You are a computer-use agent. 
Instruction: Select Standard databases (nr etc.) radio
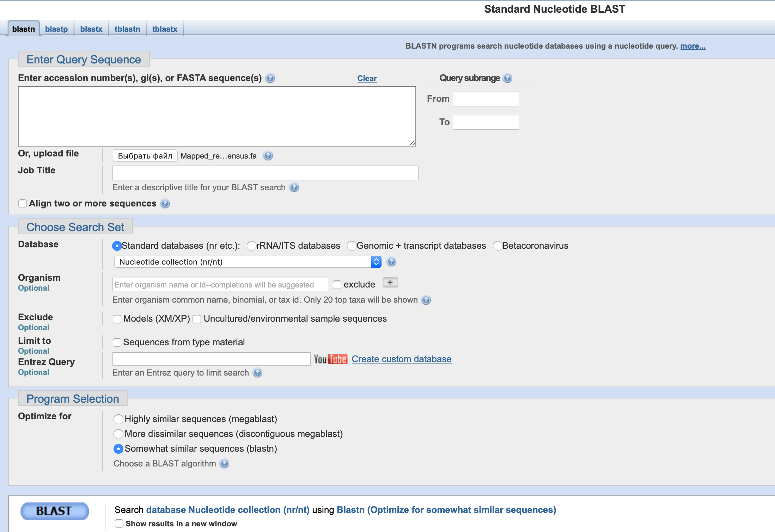(117, 246)
